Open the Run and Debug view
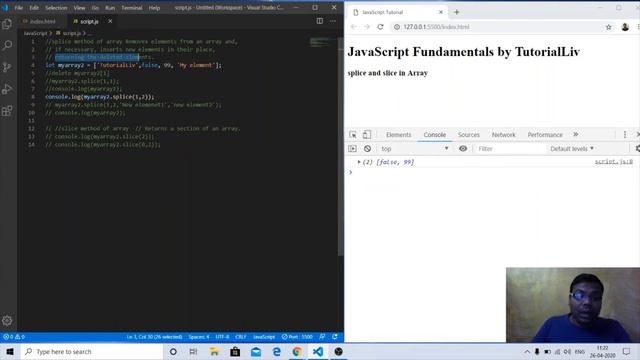 7,89
